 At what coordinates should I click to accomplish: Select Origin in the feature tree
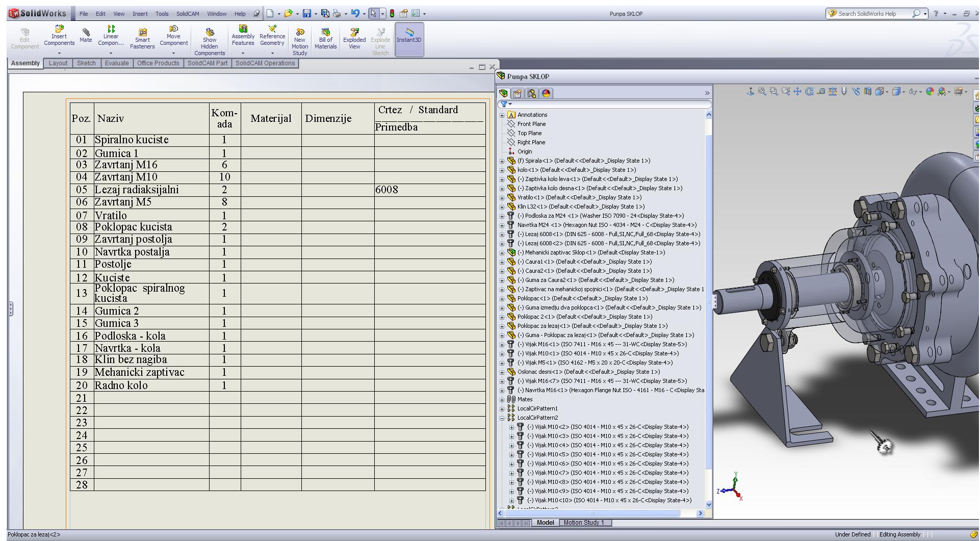(525, 152)
